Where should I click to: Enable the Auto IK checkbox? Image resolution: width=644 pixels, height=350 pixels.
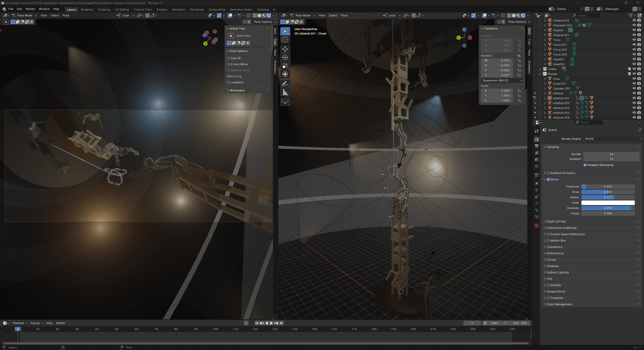(228, 58)
